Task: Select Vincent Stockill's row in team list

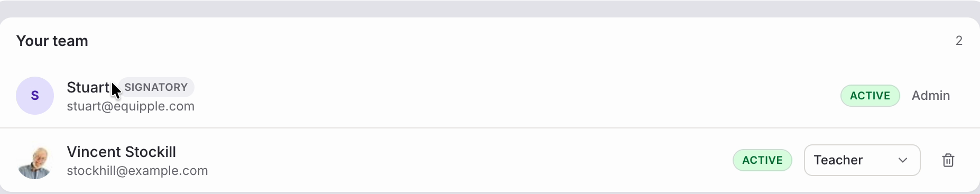Action: coord(490,160)
